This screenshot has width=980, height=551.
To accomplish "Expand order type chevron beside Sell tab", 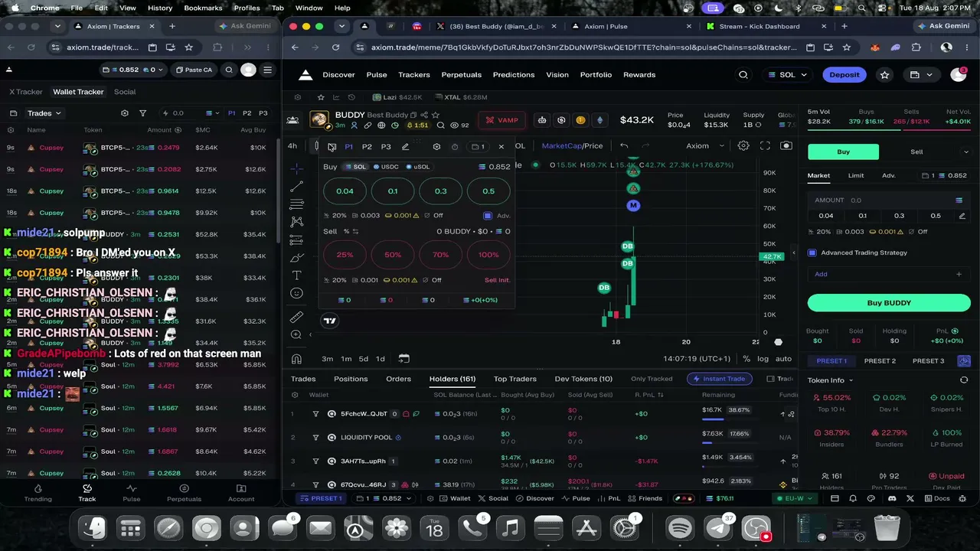I will pos(965,152).
